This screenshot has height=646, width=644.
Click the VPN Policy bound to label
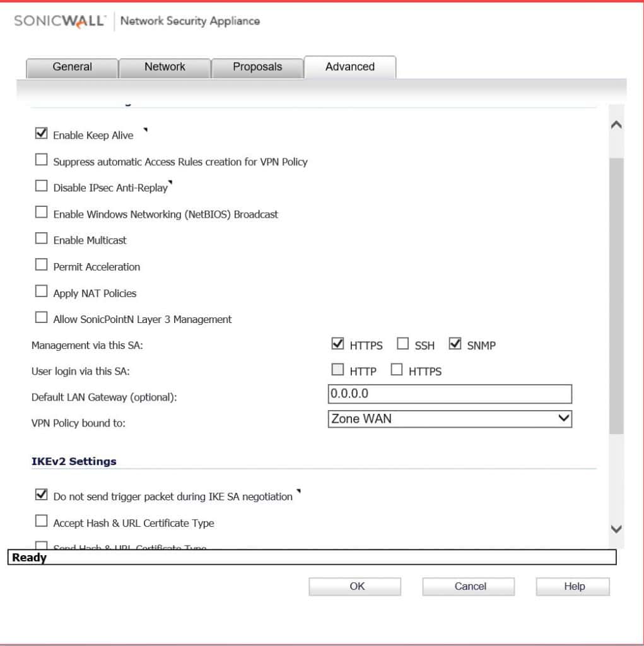coord(79,423)
